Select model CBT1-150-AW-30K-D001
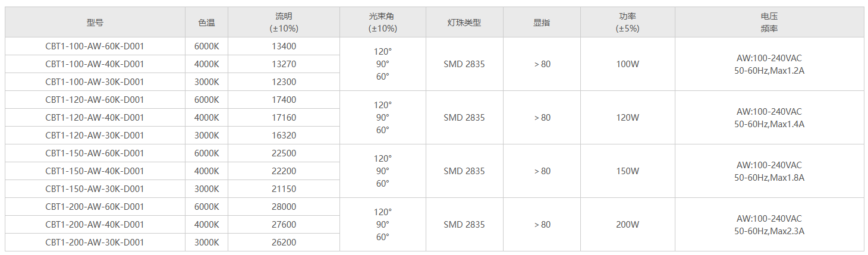The image size is (868, 255). click(95, 189)
